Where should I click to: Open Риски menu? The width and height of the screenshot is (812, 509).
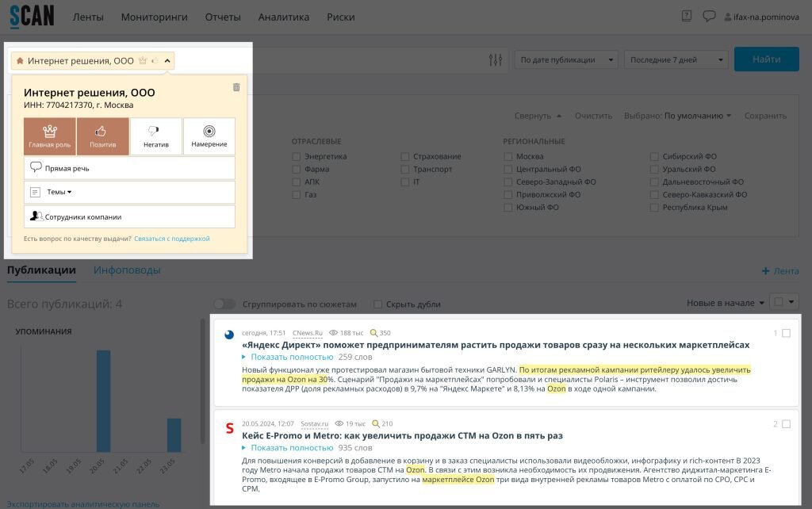coord(341,17)
